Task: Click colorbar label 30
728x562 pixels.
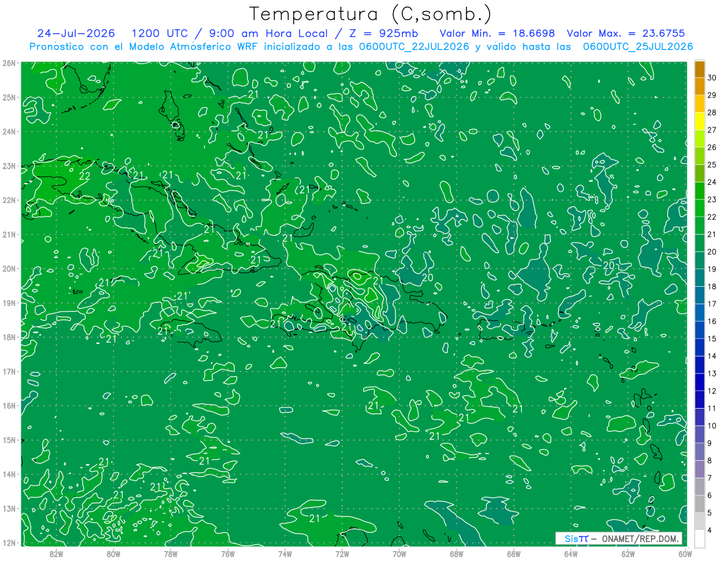Action: click(712, 78)
